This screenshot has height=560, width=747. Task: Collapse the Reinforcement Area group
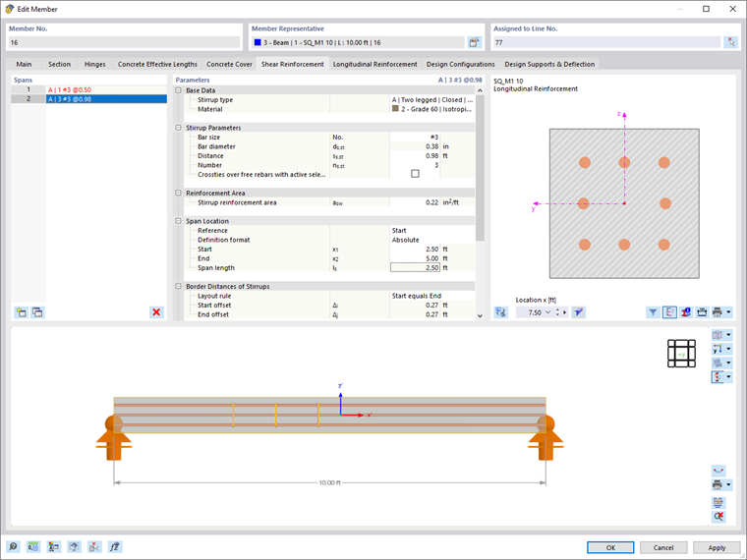point(179,193)
